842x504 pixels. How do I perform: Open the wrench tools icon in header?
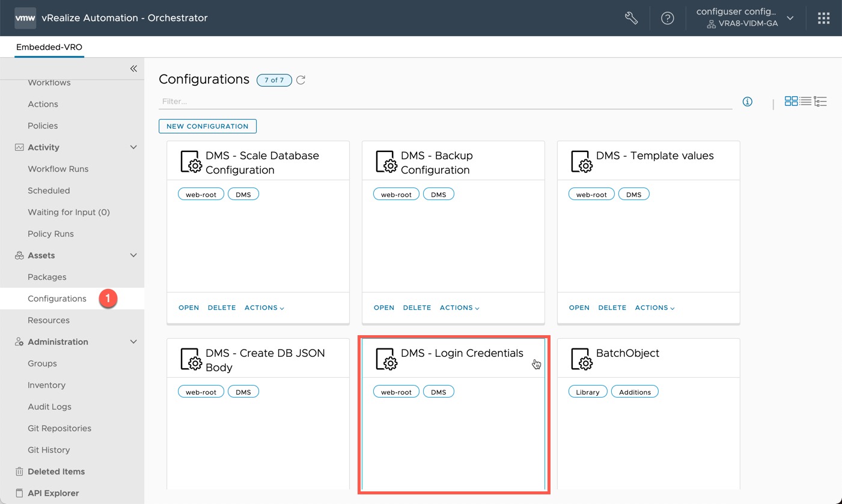(x=631, y=18)
